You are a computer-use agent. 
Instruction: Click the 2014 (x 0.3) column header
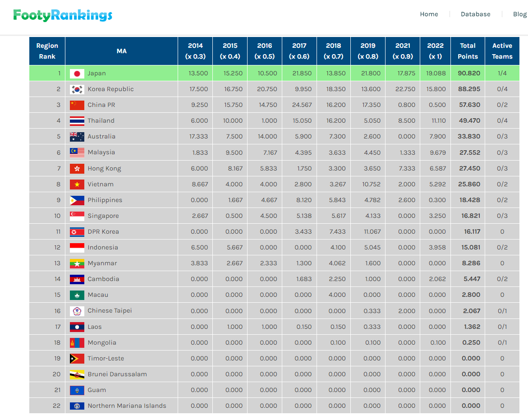pyautogui.click(x=195, y=51)
